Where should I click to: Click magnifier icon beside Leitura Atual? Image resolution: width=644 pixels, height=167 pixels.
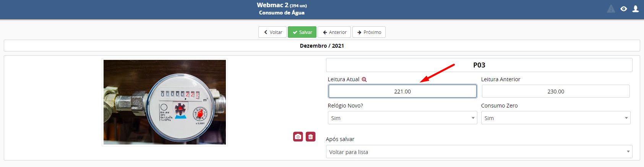click(x=364, y=79)
